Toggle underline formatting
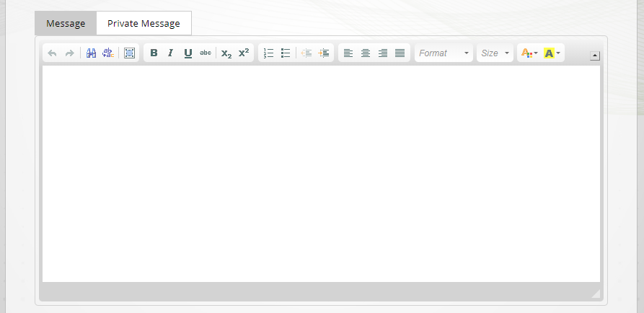The image size is (644, 313). 188,53
